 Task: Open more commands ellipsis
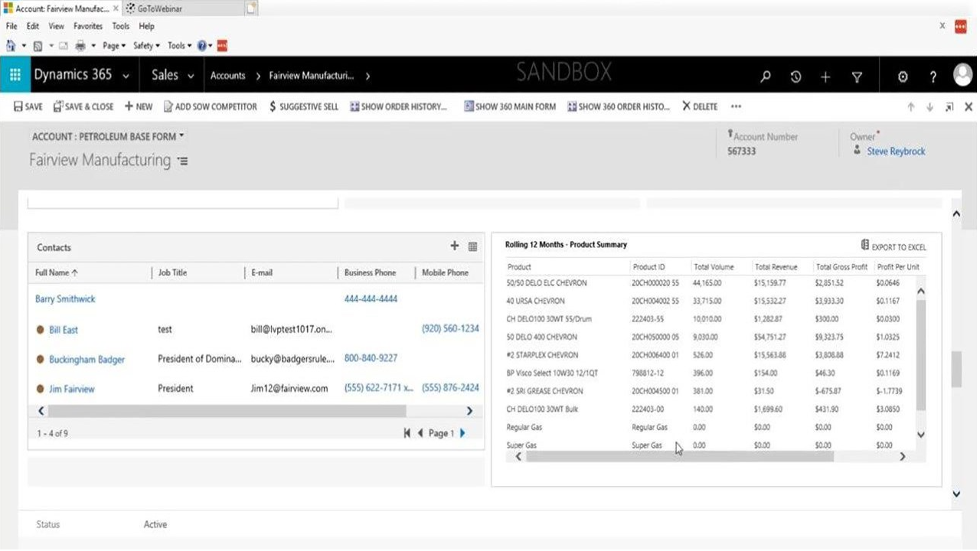[736, 106]
